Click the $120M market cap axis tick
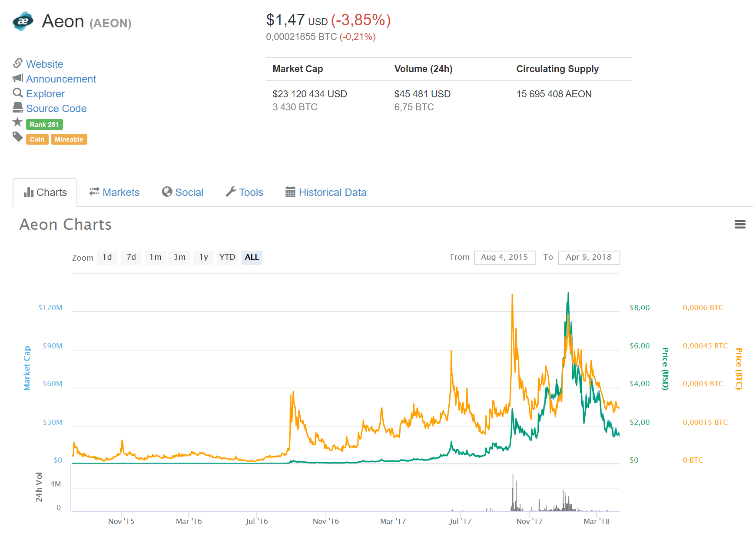Viewport: 756px width, 543px height. pyautogui.click(x=50, y=308)
